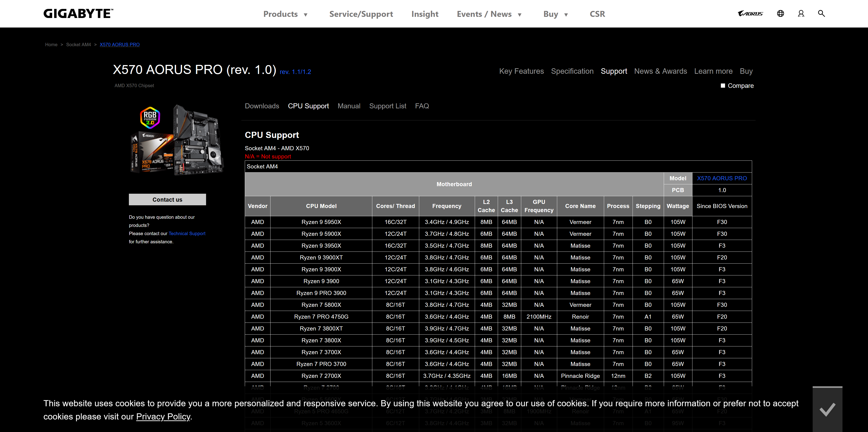868x432 pixels.
Task: Click the Ryzen 7 5800X cell
Action: (x=321, y=305)
